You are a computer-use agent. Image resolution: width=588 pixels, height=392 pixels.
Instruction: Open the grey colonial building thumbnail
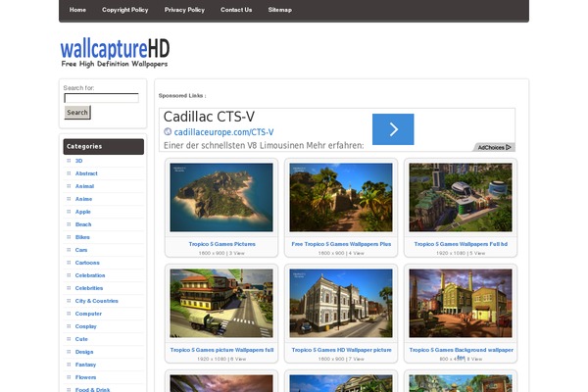[341, 303]
